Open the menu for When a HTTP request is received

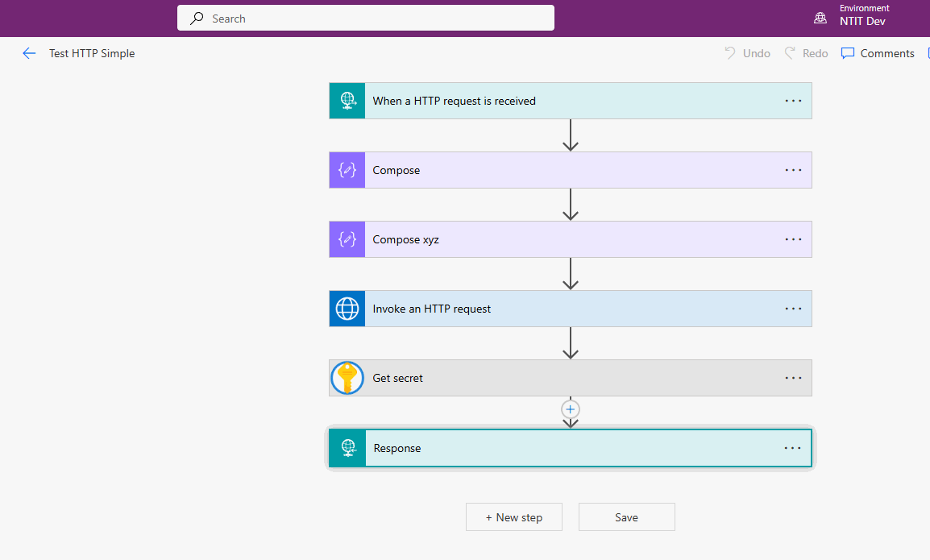[x=793, y=100]
